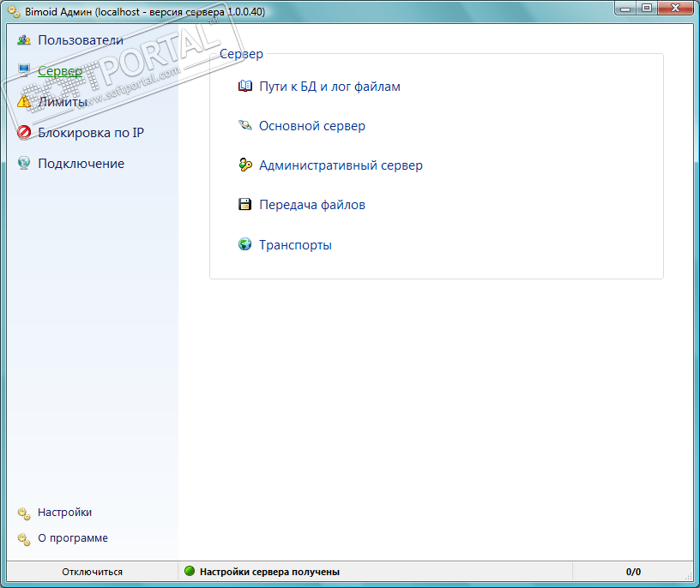Click the Bimoid Админ title bar icon
Image resolution: width=700 pixels, height=588 pixels.
coord(14,12)
